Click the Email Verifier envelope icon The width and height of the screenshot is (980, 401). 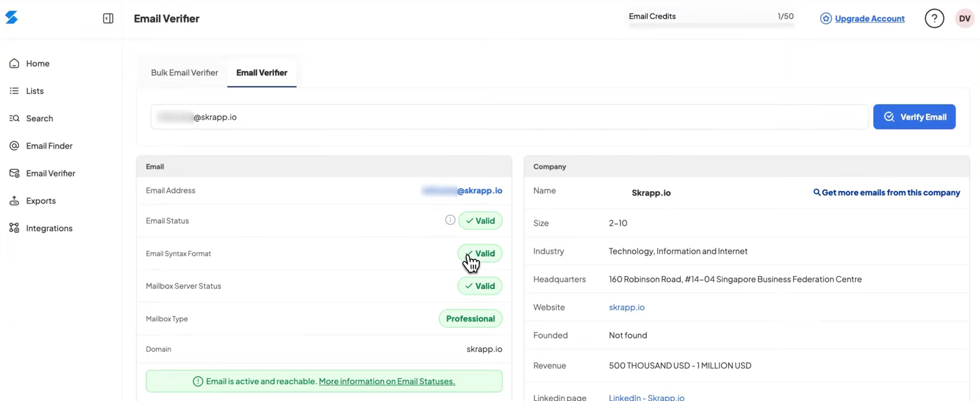14,173
